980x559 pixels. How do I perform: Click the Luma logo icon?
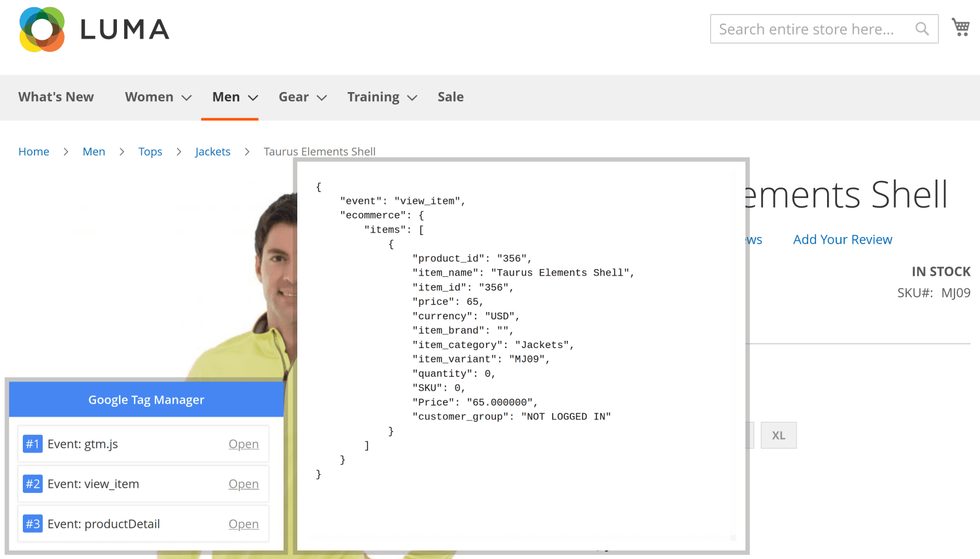coord(42,29)
